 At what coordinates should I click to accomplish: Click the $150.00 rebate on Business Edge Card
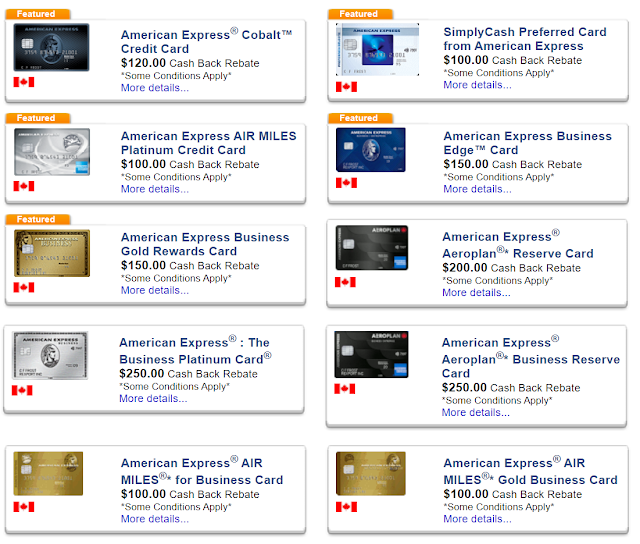(513, 164)
